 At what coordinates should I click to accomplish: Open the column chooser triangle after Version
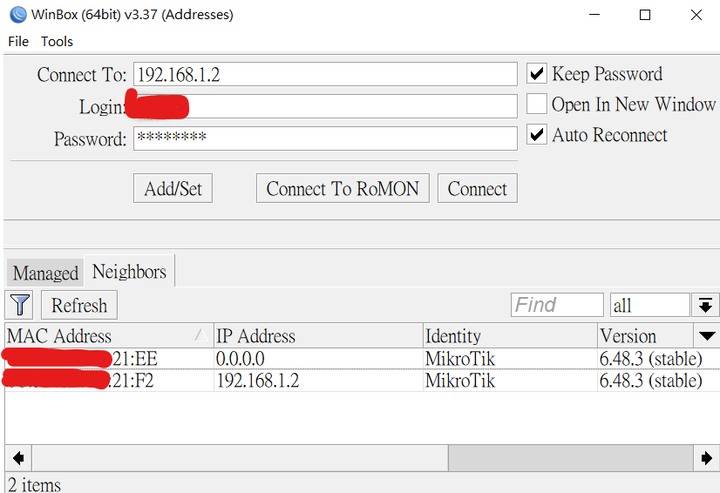pyautogui.click(x=707, y=336)
